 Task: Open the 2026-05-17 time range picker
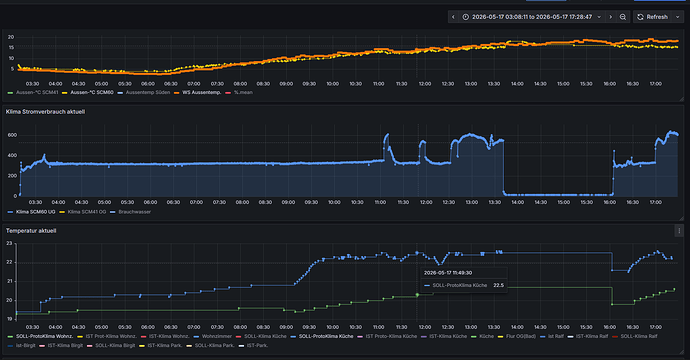click(x=532, y=17)
